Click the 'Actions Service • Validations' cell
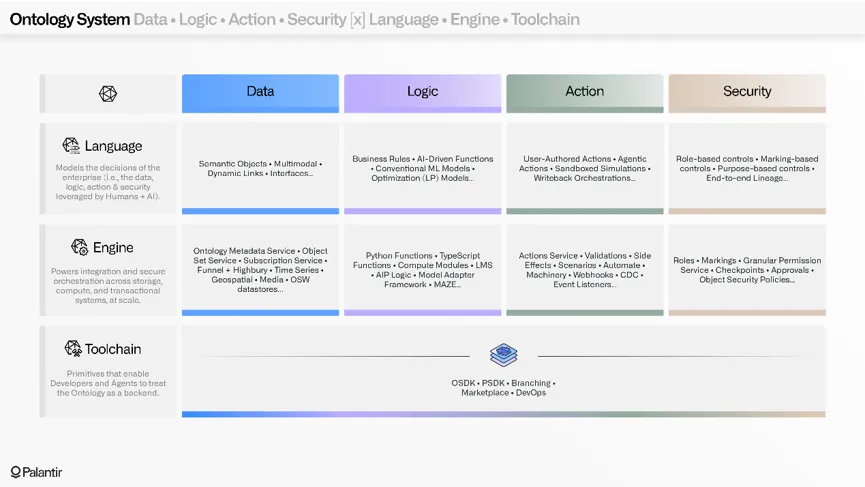Screen dimensions: 865x487 [x=585, y=270]
